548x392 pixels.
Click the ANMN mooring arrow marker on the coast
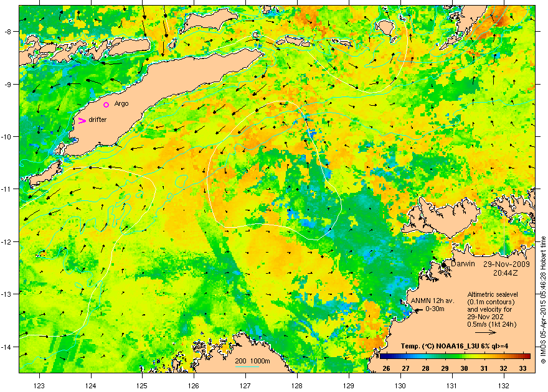[418, 310]
